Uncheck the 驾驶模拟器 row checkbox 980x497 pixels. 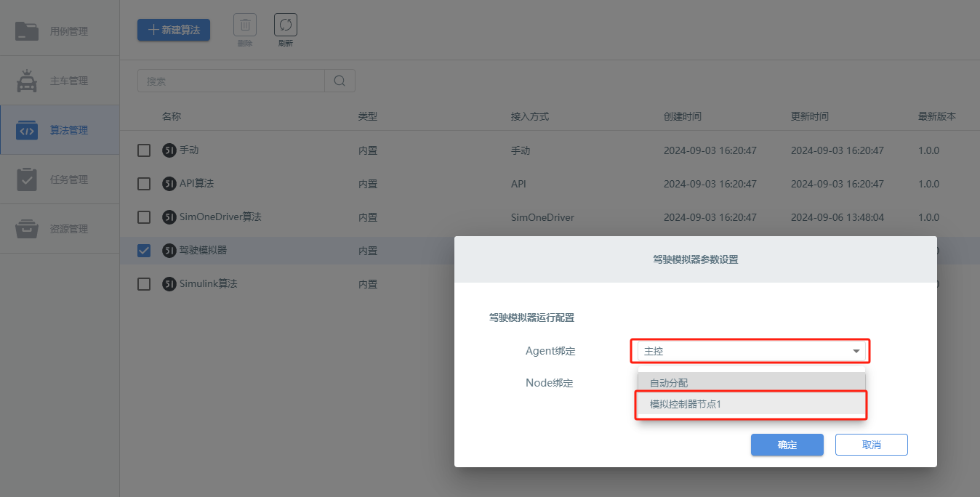point(144,251)
